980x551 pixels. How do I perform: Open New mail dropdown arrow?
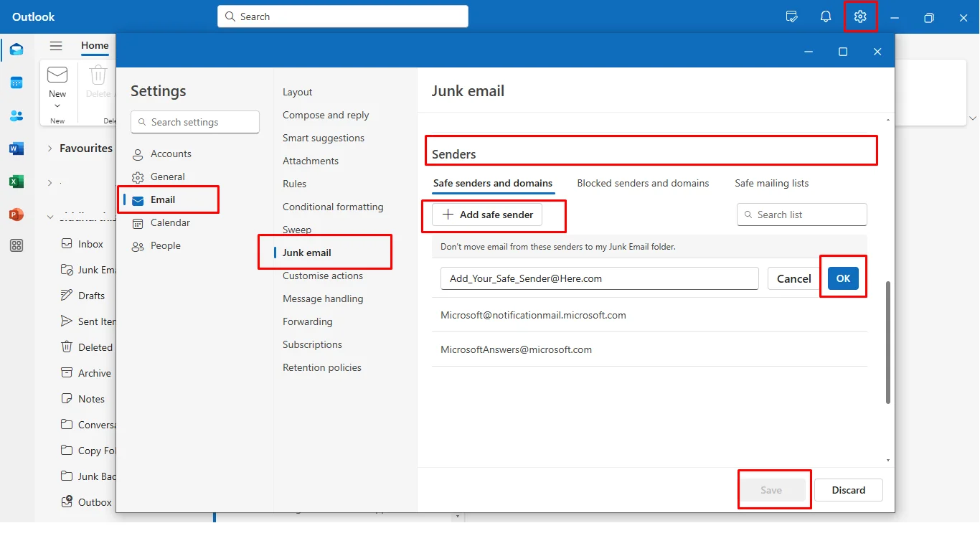(x=57, y=106)
